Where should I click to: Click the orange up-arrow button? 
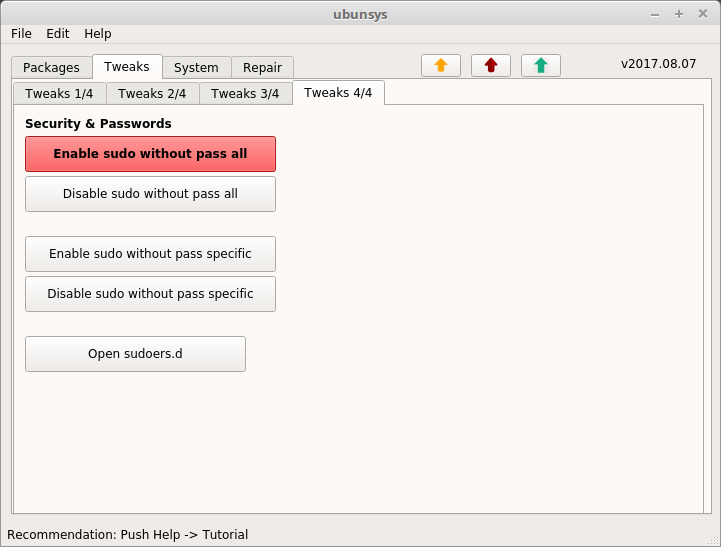441,65
